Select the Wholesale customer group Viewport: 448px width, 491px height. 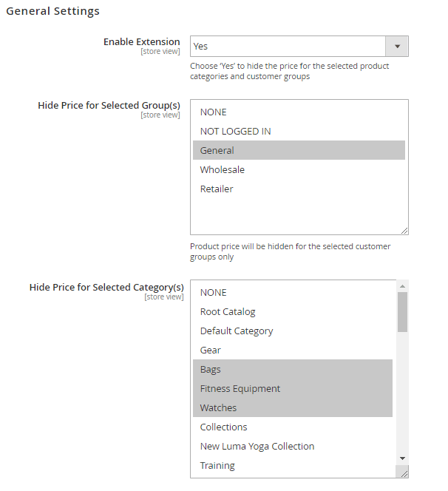coord(222,170)
